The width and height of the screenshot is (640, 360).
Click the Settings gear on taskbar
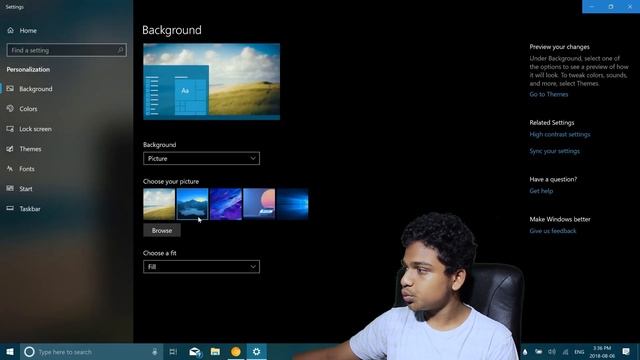pyautogui.click(x=256, y=351)
